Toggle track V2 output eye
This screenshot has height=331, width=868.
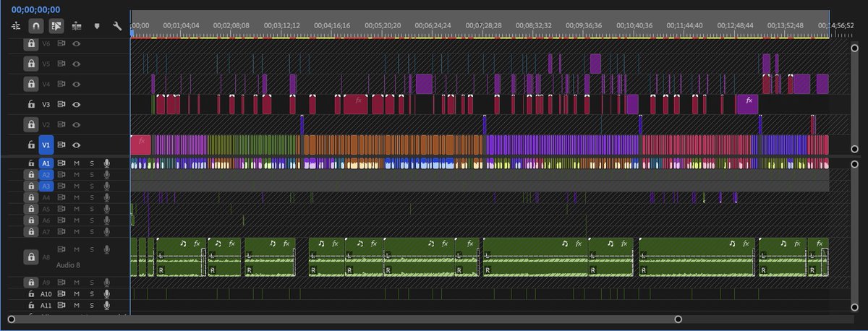point(76,124)
